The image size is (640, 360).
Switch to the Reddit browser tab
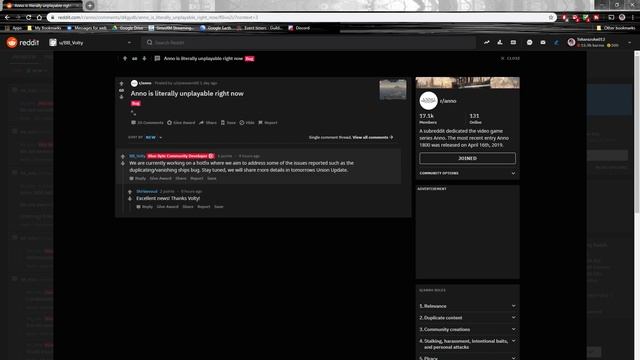click(x=42, y=6)
